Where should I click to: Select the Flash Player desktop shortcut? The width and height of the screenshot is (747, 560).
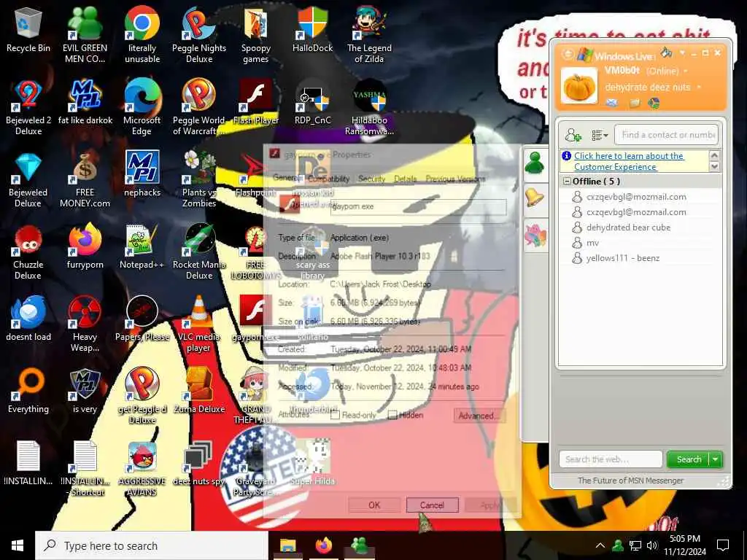[x=256, y=102]
